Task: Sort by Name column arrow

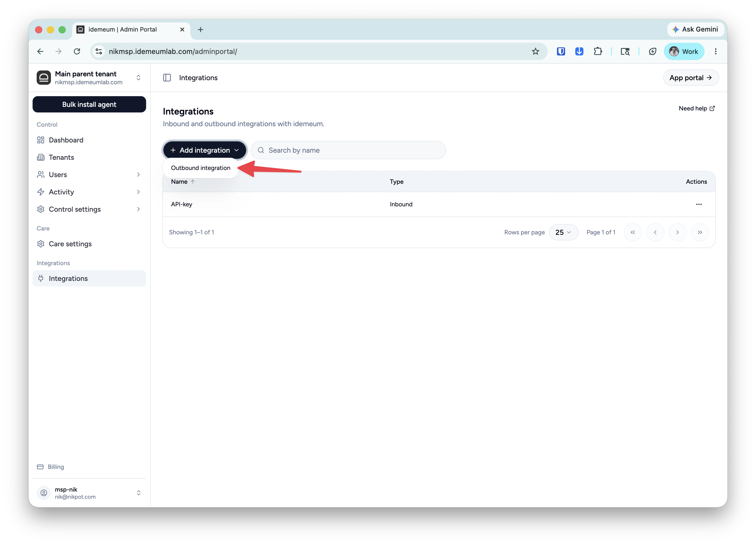Action: pyautogui.click(x=193, y=182)
